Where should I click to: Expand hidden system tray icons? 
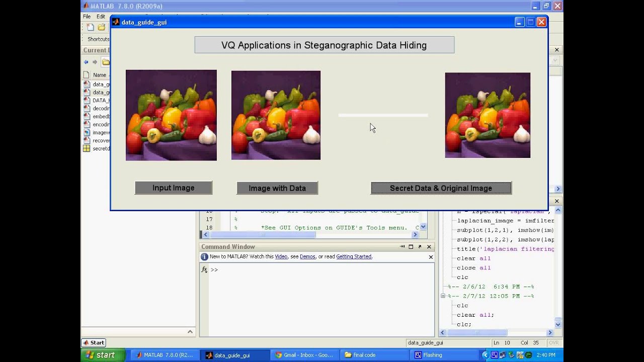tap(485, 355)
